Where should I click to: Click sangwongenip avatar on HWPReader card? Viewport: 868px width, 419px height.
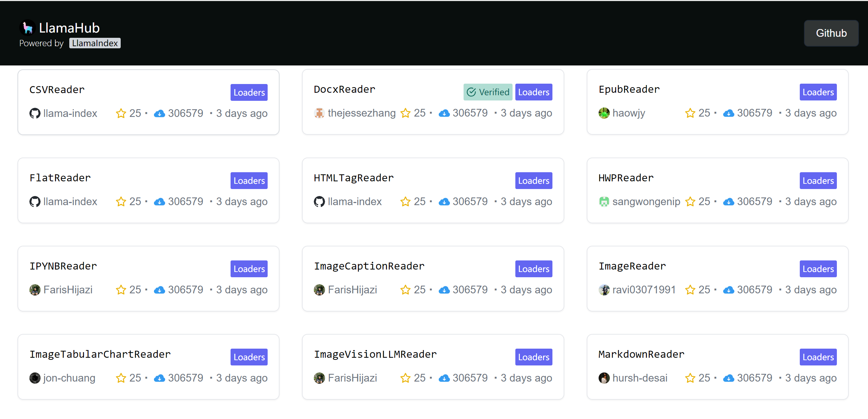click(x=604, y=202)
